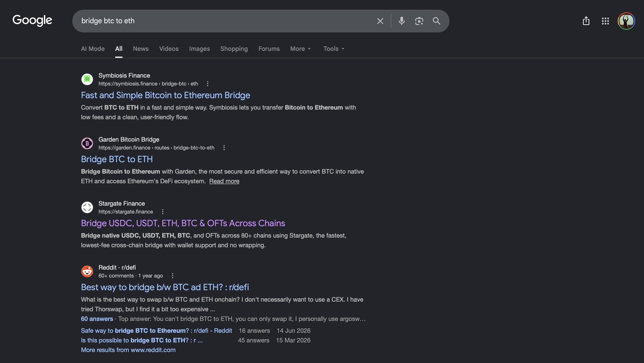The width and height of the screenshot is (644, 363).
Task: Open 'Best way to bridge b/w BTC ad ETH?' result
Action: tap(165, 287)
